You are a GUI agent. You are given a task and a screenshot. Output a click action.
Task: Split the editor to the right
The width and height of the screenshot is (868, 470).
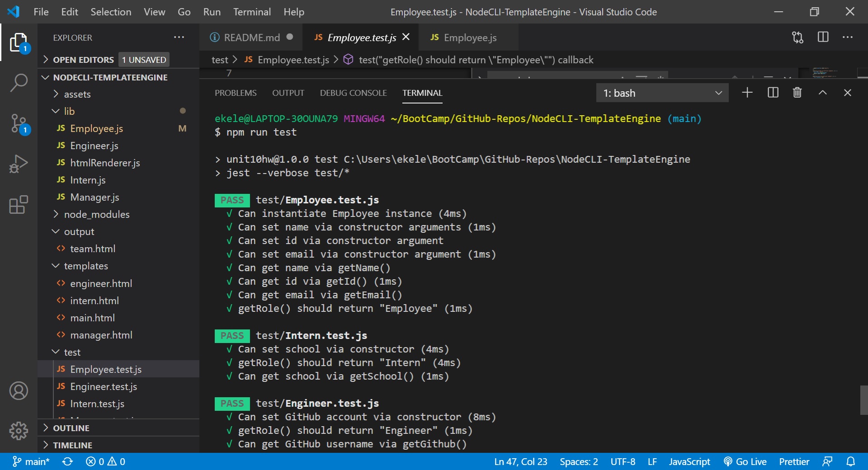click(x=823, y=37)
